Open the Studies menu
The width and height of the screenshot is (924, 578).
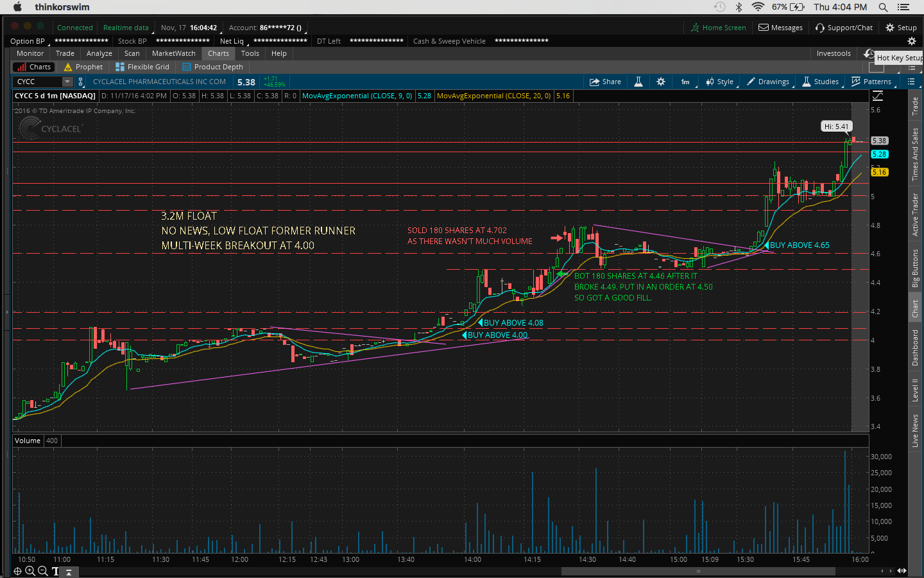[x=821, y=82]
